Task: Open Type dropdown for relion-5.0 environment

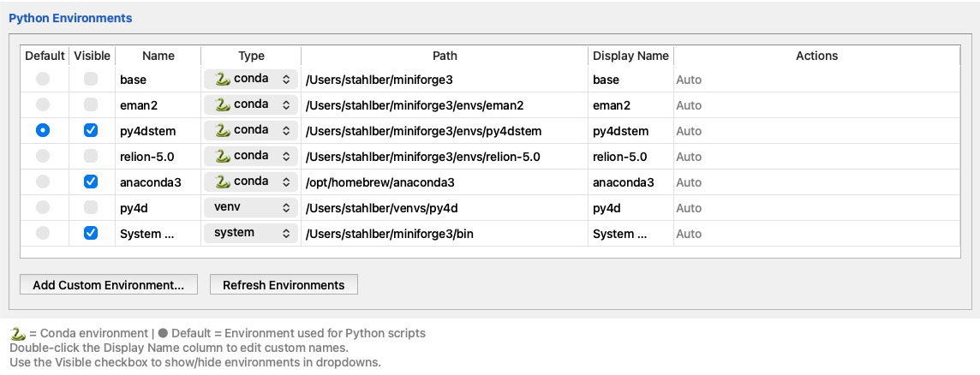Action: [x=251, y=156]
